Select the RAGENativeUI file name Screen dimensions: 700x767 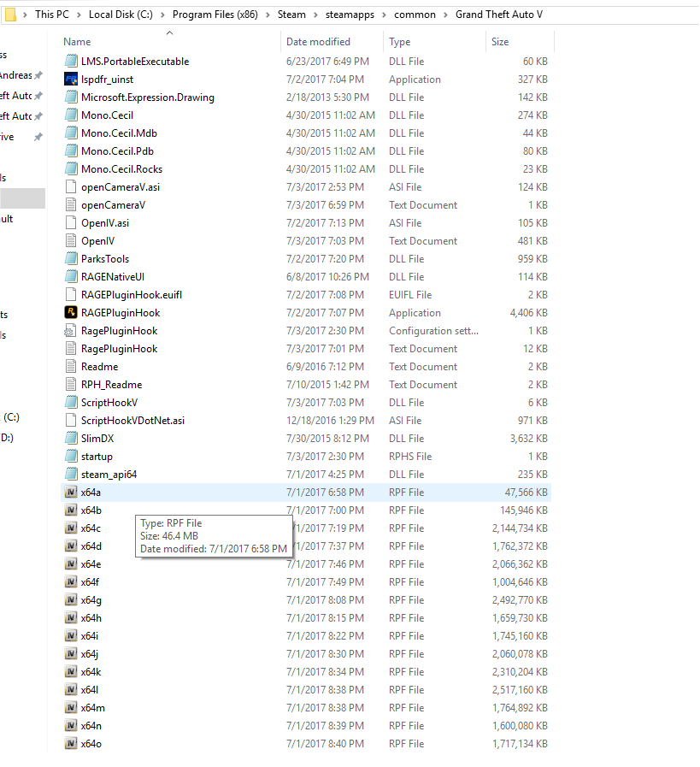point(113,277)
